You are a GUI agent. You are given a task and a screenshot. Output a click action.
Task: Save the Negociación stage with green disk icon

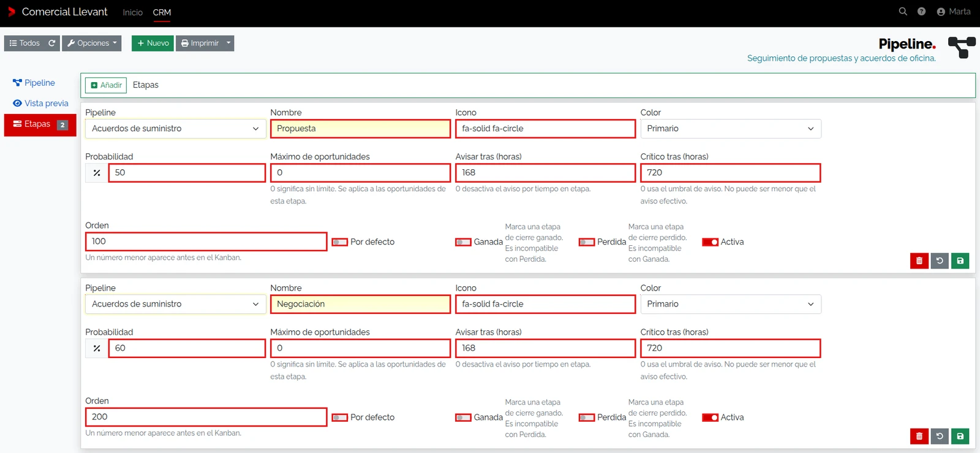[960, 436]
